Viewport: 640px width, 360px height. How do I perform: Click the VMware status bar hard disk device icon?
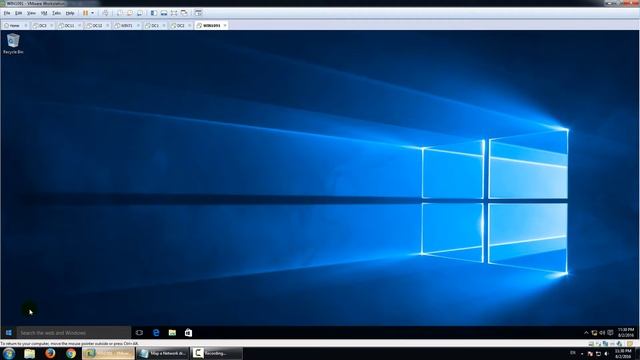[x=591, y=344]
